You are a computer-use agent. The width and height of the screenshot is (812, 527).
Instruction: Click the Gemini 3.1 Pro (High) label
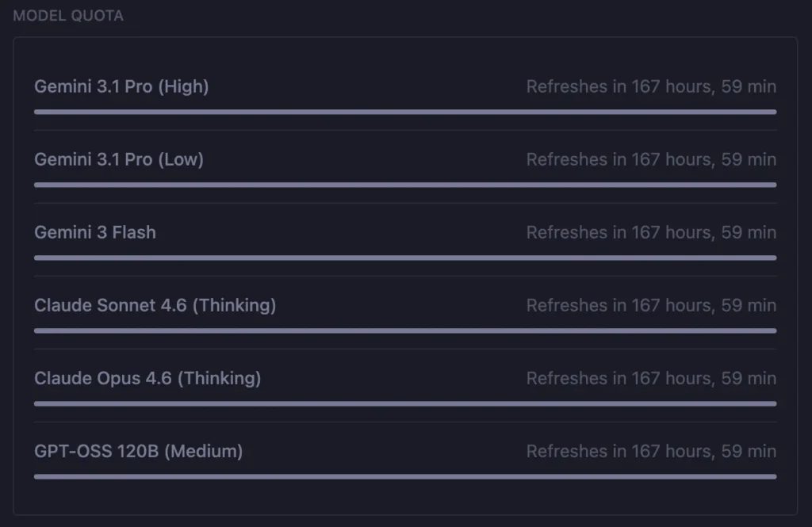[x=121, y=86]
